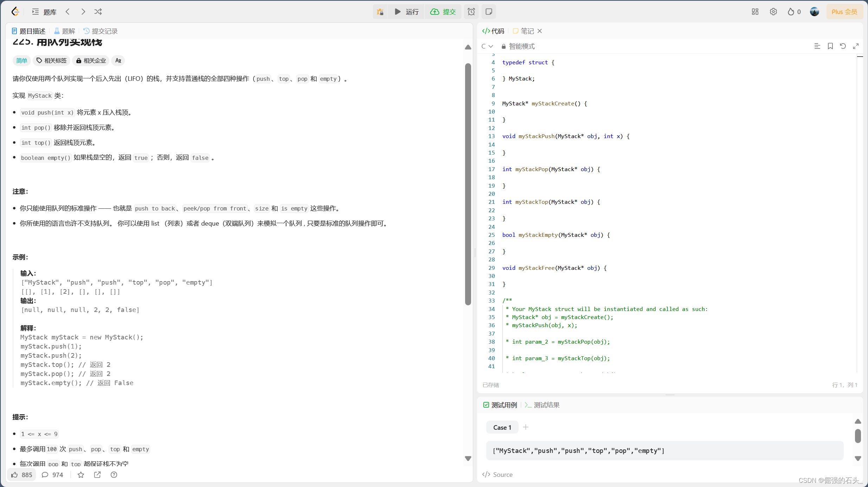
Task: Open the C language dropdown
Action: click(x=487, y=46)
